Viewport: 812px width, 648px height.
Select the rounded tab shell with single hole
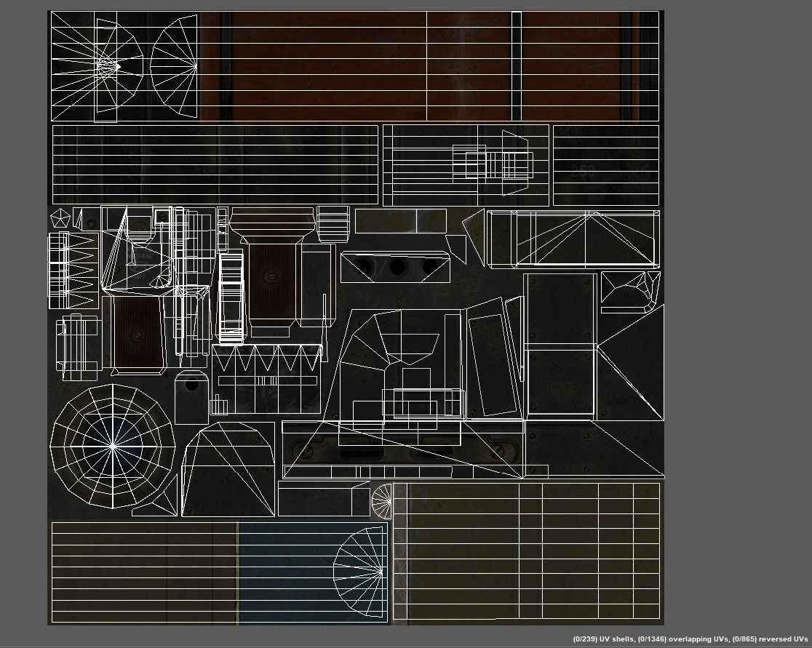[x=191, y=397]
